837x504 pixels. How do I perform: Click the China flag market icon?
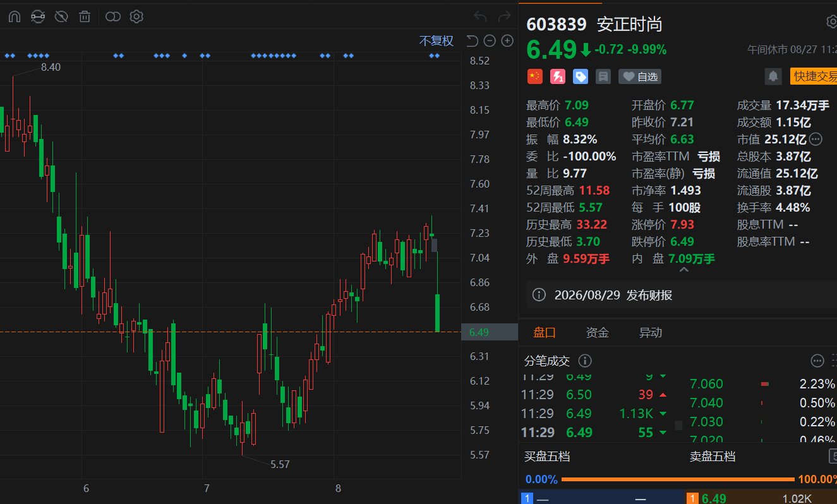pyautogui.click(x=535, y=77)
